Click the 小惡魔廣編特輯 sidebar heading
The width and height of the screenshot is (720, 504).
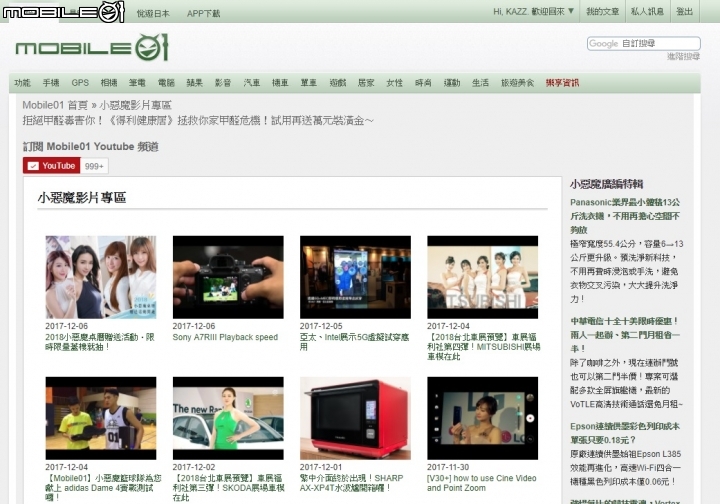[607, 184]
